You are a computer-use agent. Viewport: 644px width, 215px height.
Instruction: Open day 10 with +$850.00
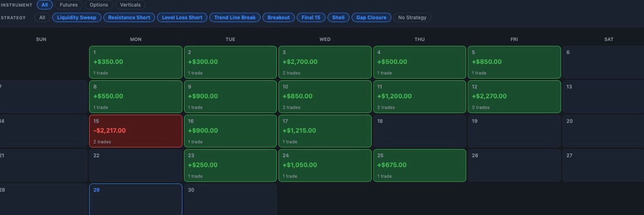325,97
